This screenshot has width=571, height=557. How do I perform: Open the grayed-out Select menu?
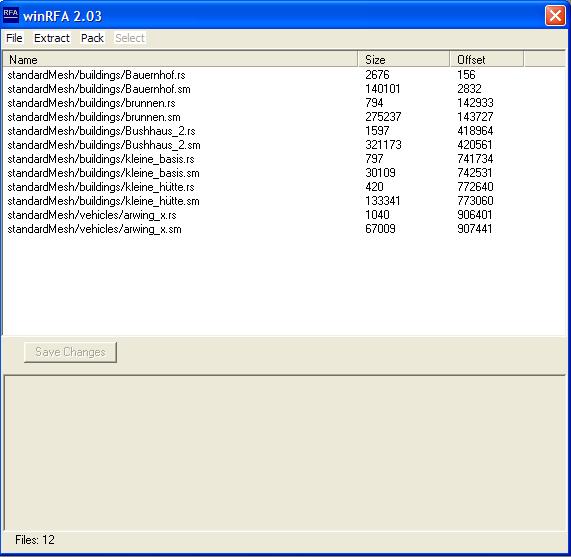(x=130, y=38)
